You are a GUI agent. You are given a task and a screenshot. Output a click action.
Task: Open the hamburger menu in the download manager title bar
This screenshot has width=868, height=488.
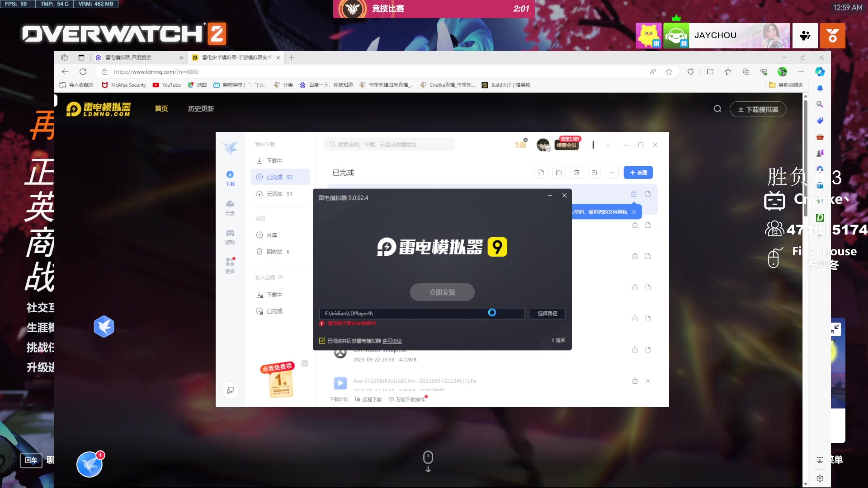point(608,145)
